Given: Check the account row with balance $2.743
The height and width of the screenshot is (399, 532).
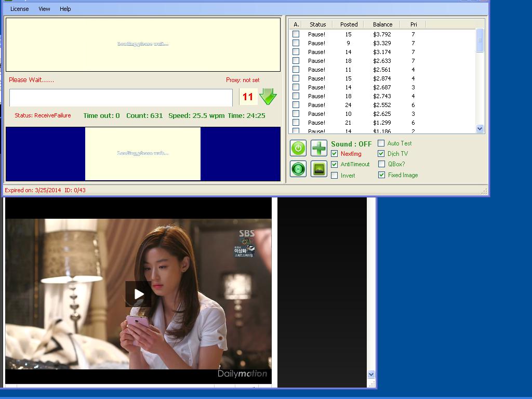Looking at the screenshot, I should [296, 96].
